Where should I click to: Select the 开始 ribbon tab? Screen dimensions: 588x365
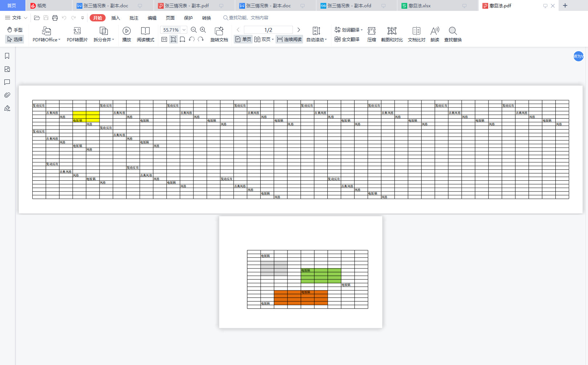tap(98, 18)
